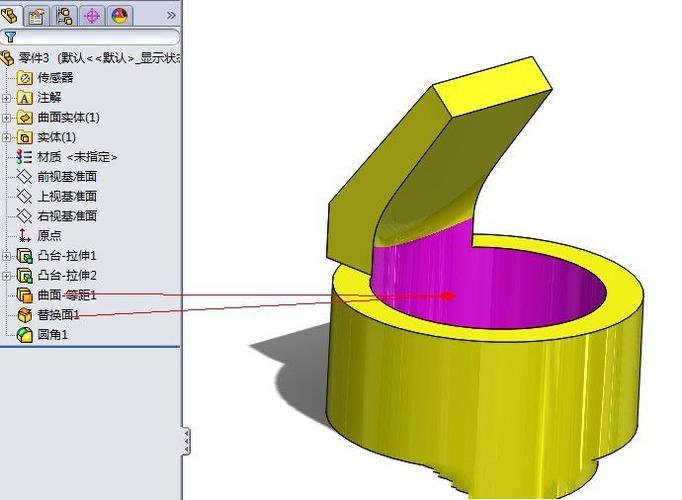Screen dimensions: 682x500
Task: Open the FeatureManager design tree tab
Action: (9, 16)
